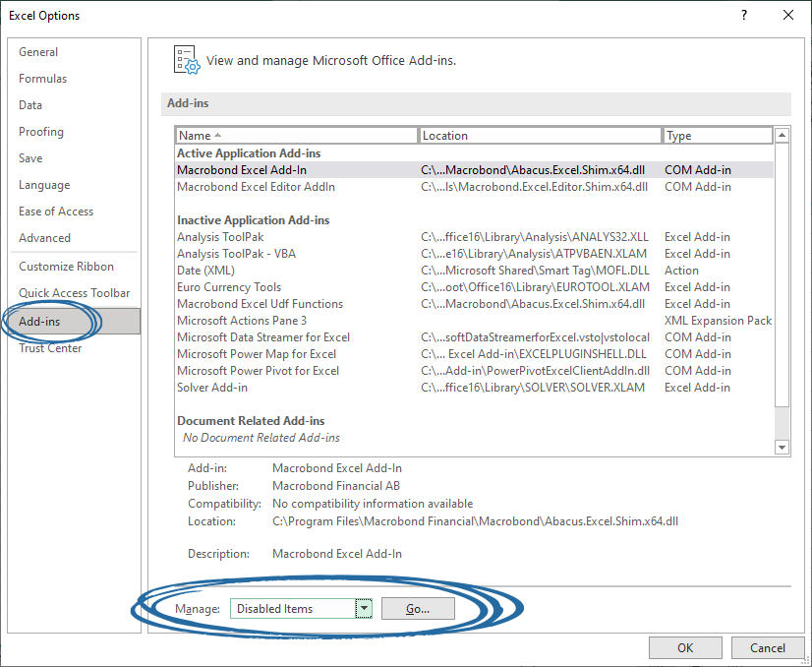This screenshot has height=667, width=812.
Task: Click the Go... button
Action: 418,608
